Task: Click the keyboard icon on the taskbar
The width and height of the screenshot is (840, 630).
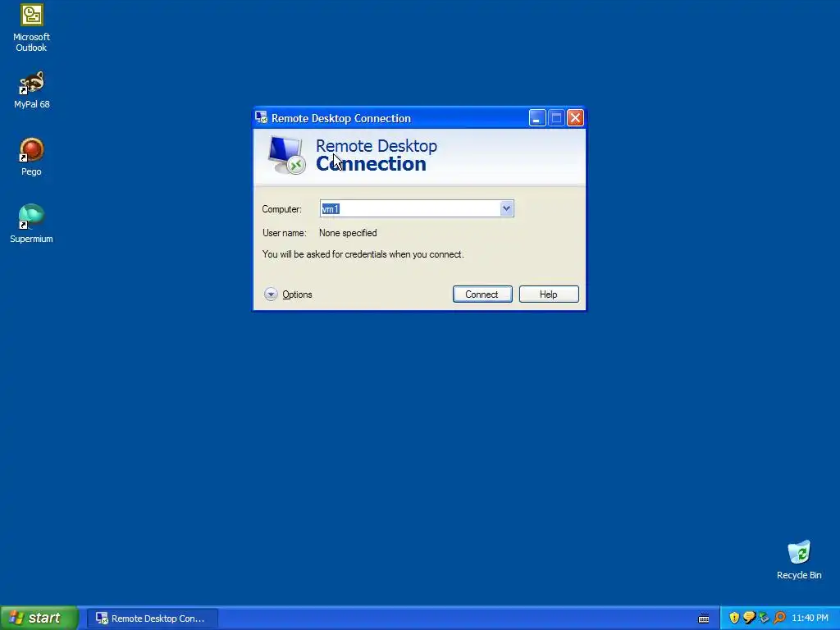Action: point(704,619)
